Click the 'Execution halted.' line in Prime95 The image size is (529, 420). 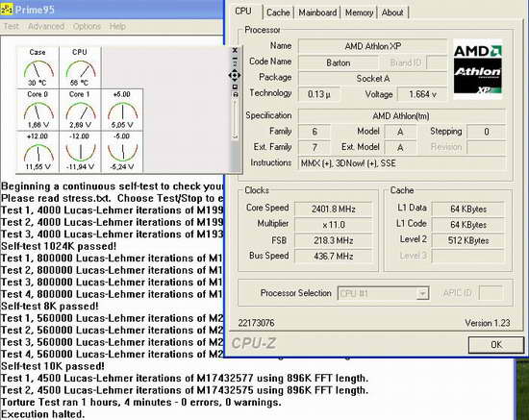43,414
